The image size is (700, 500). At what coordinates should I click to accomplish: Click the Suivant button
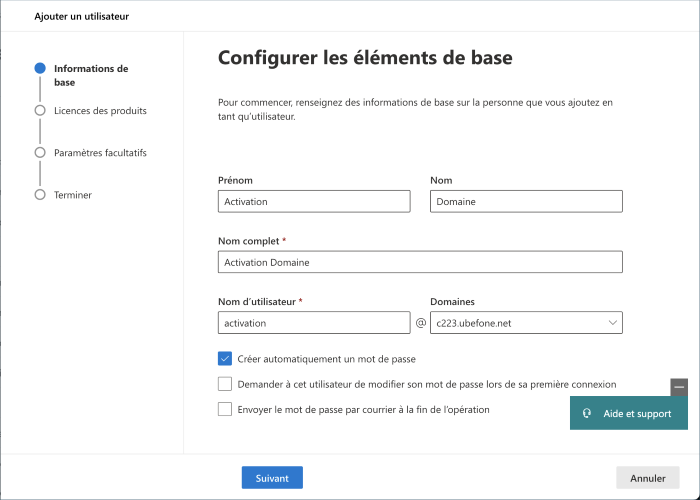pos(272,478)
